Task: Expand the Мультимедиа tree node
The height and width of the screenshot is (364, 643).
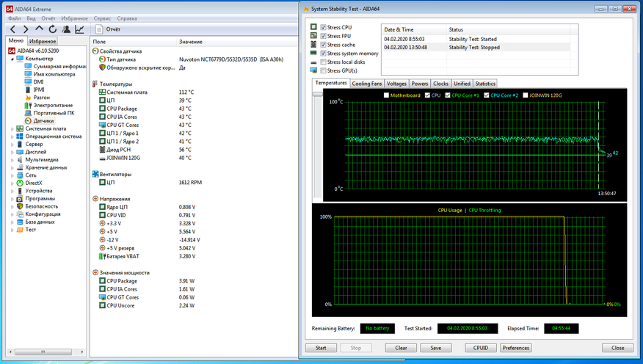Action: (12, 159)
